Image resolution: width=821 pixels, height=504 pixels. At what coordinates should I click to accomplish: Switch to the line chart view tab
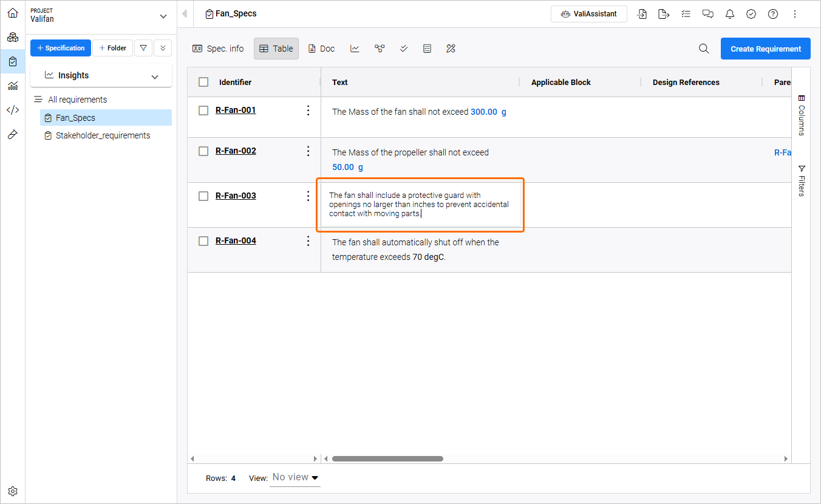(x=355, y=49)
